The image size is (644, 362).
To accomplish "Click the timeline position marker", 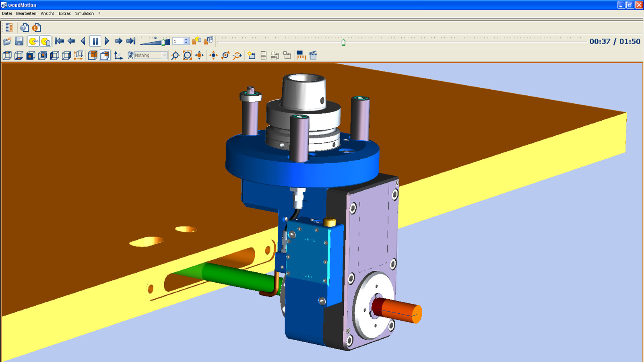I will (x=343, y=42).
